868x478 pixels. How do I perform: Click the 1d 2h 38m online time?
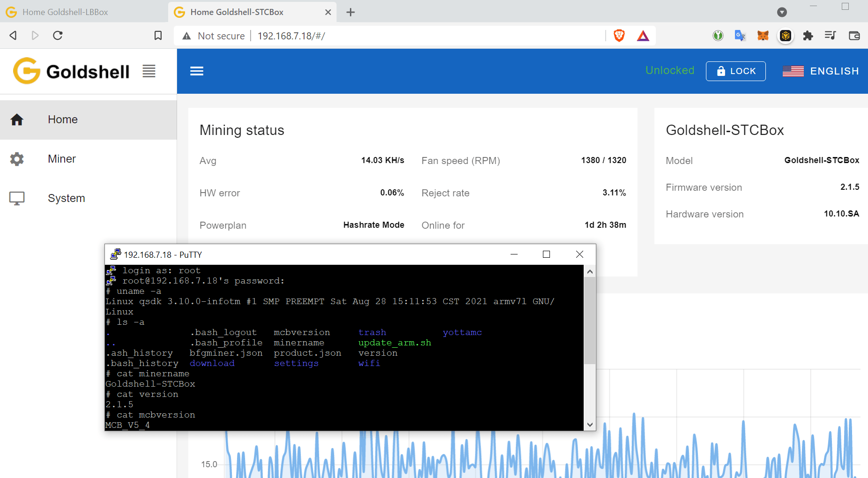605,225
